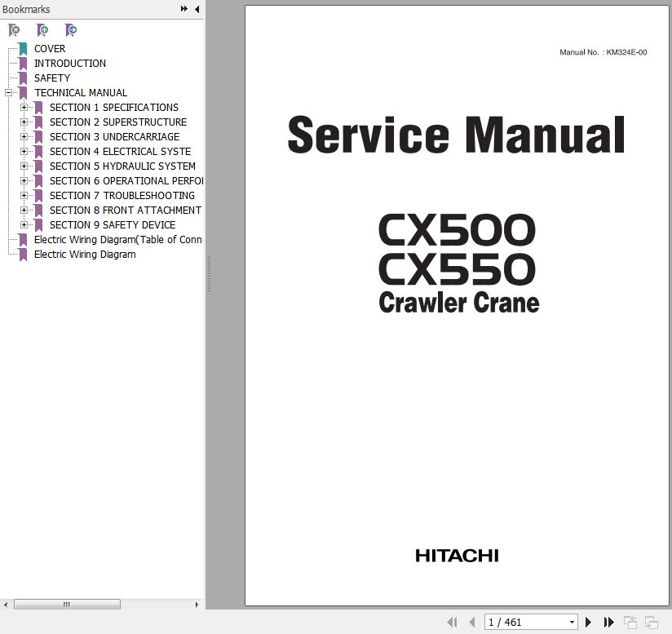Image resolution: width=672 pixels, height=634 pixels.
Task: Click bookmarks scrollbar left arrow
Action: pyautogui.click(x=6, y=605)
